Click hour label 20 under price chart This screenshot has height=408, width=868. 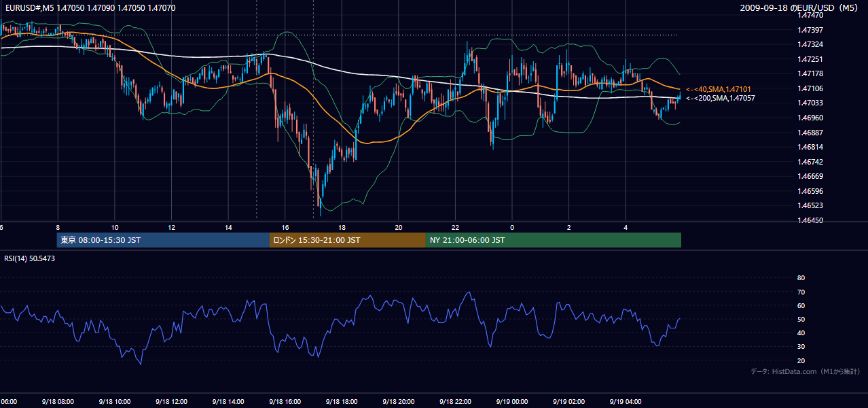(x=399, y=228)
